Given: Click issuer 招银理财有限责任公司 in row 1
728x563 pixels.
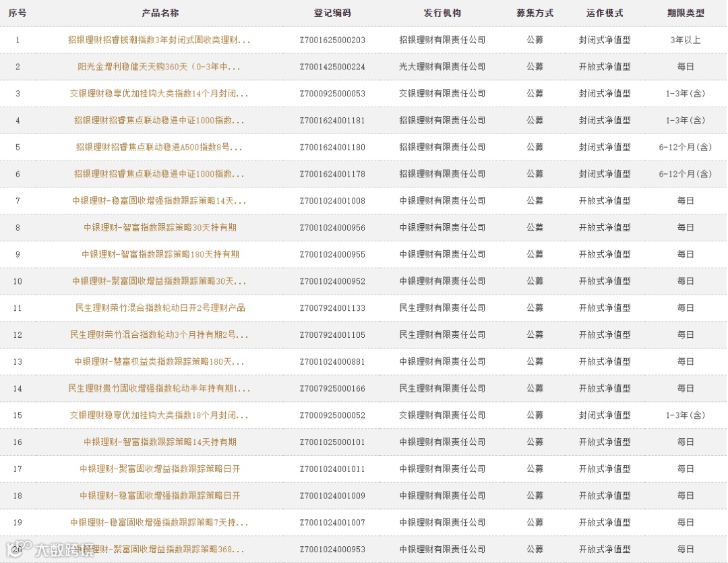Looking at the screenshot, I should coord(442,40).
